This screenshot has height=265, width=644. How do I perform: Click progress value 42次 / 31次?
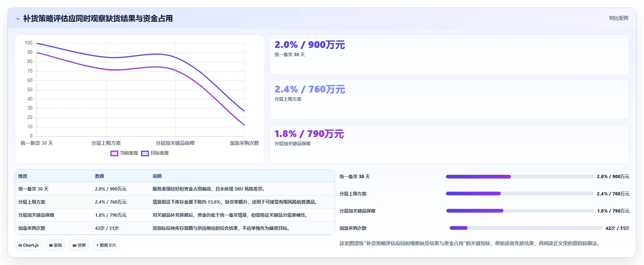[617, 228]
